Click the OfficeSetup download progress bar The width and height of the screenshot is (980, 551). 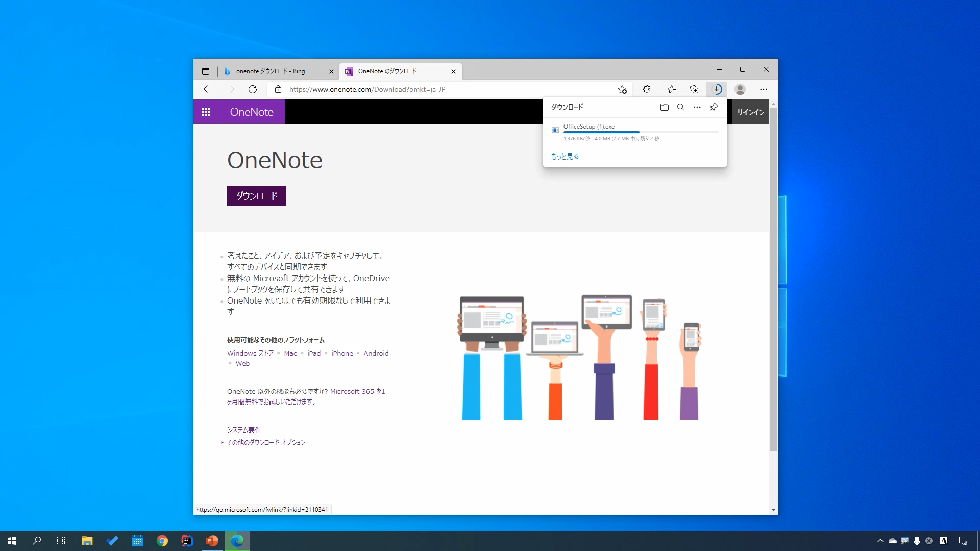(x=641, y=132)
